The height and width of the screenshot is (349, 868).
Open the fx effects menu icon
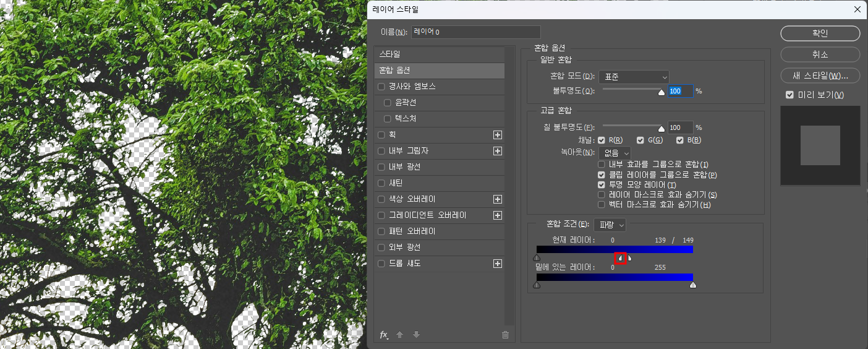click(x=384, y=335)
